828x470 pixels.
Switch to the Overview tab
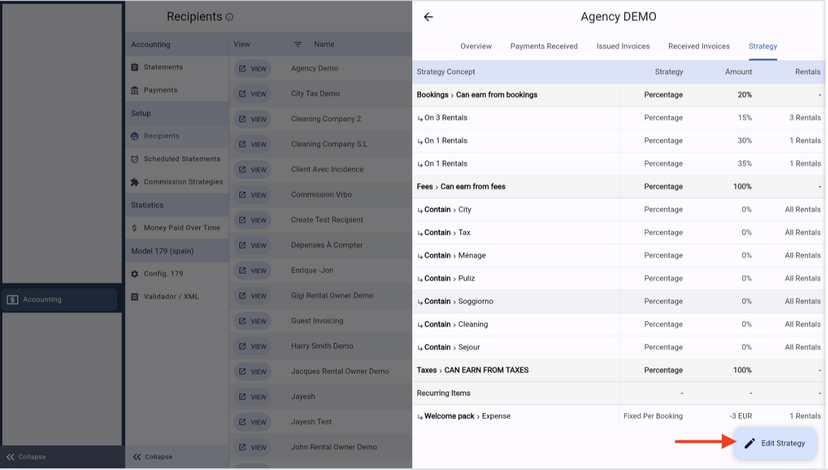[x=476, y=46]
